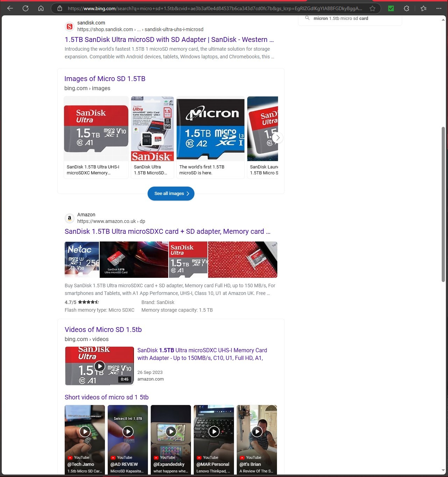Viewport: 448px width, 477px height.
Task: Click green checkmark extension icon
Action: pos(391,8)
